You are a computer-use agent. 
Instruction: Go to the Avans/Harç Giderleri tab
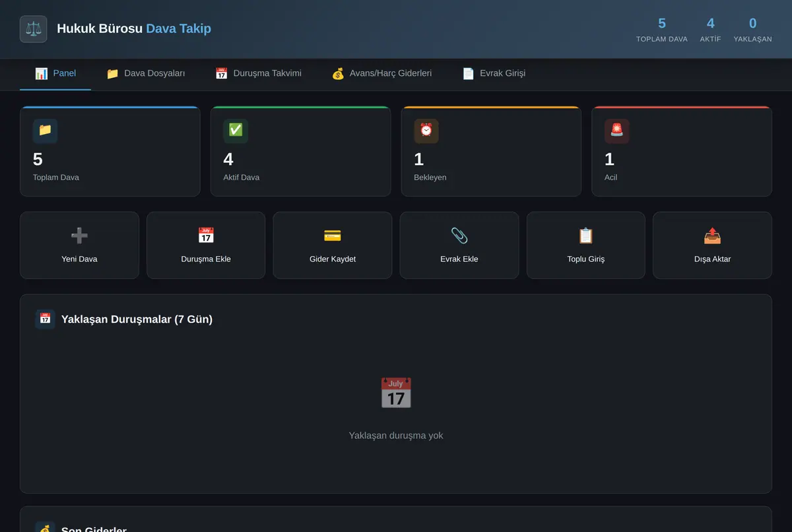tap(381, 73)
